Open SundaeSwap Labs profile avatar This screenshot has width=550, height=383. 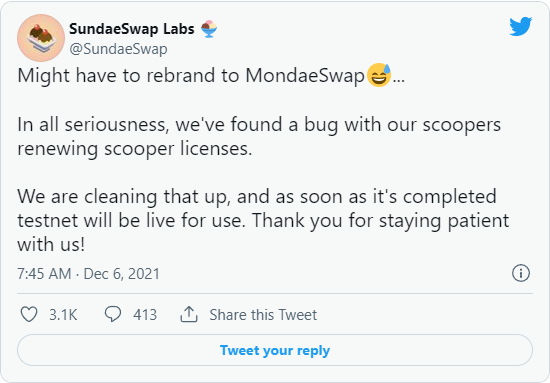(41, 38)
